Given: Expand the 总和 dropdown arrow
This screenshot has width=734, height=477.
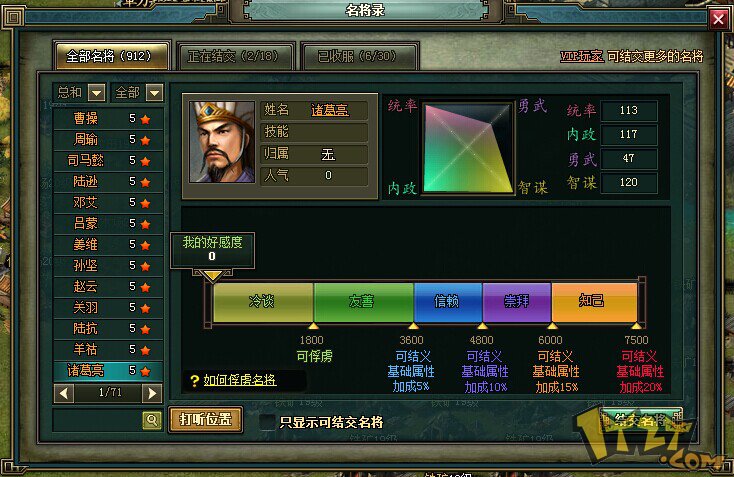Looking at the screenshot, I should pyautogui.click(x=96, y=93).
